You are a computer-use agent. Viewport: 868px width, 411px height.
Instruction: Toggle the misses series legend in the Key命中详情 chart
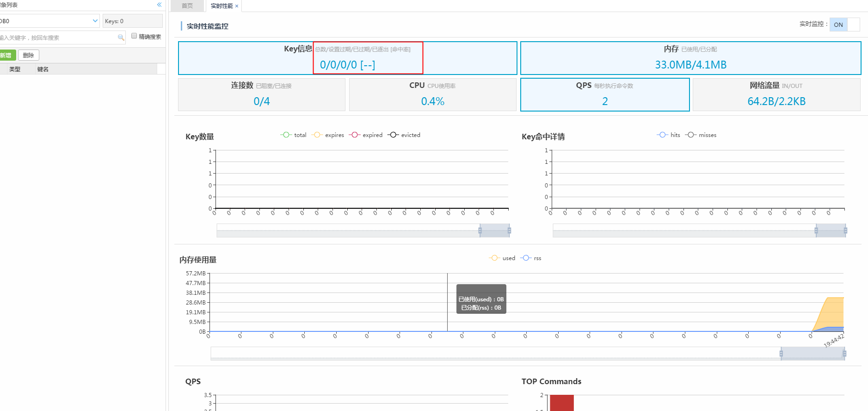click(x=701, y=135)
